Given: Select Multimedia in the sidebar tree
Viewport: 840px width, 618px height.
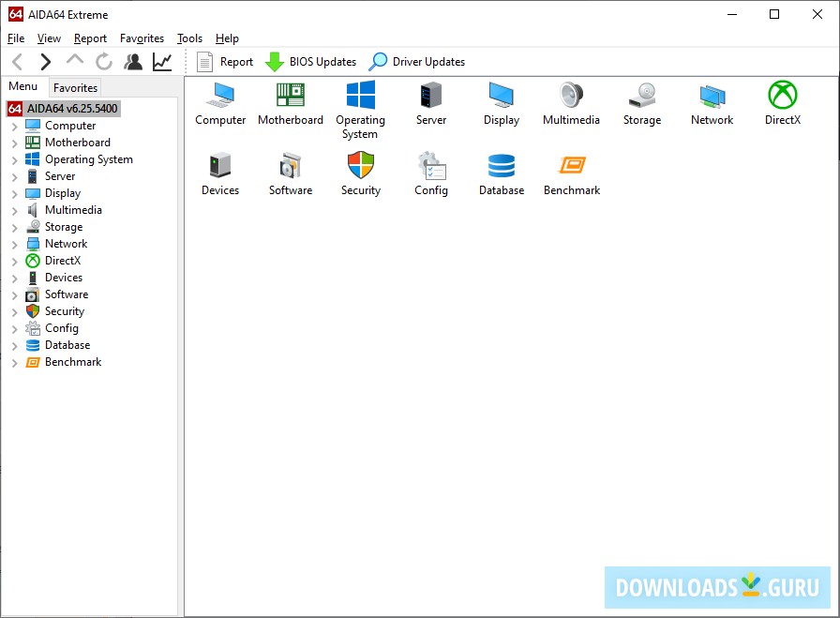Looking at the screenshot, I should (73, 209).
